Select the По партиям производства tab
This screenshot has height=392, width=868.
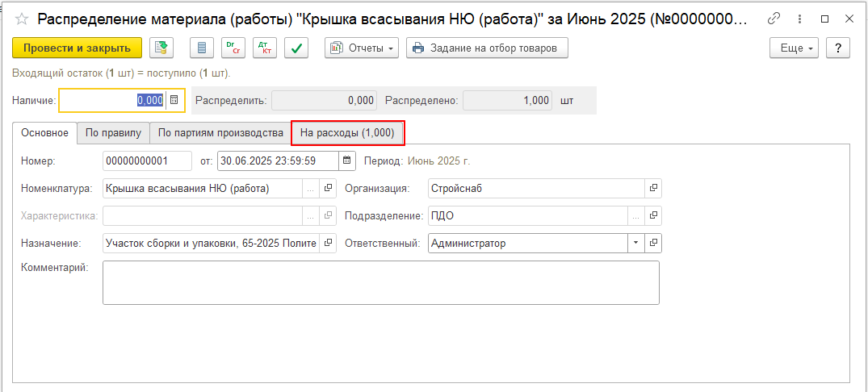click(220, 133)
